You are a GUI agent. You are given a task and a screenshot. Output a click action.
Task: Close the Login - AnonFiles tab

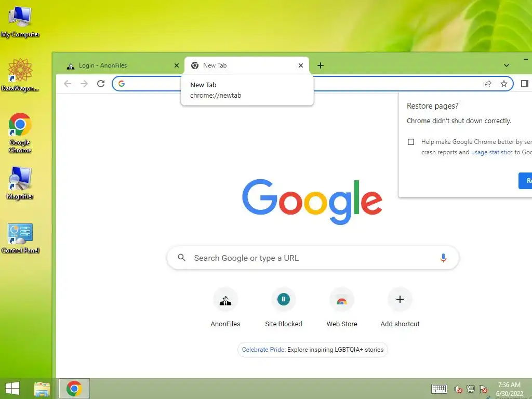coord(177,65)
